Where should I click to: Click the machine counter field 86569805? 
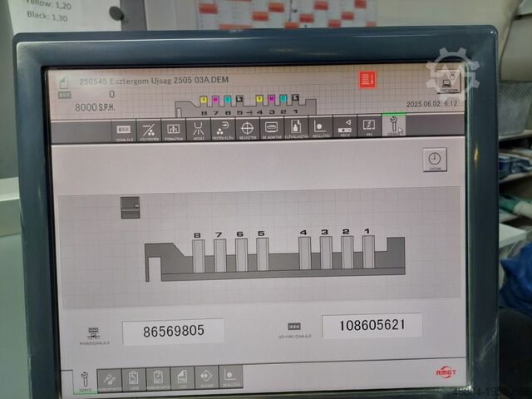[173, 331]
